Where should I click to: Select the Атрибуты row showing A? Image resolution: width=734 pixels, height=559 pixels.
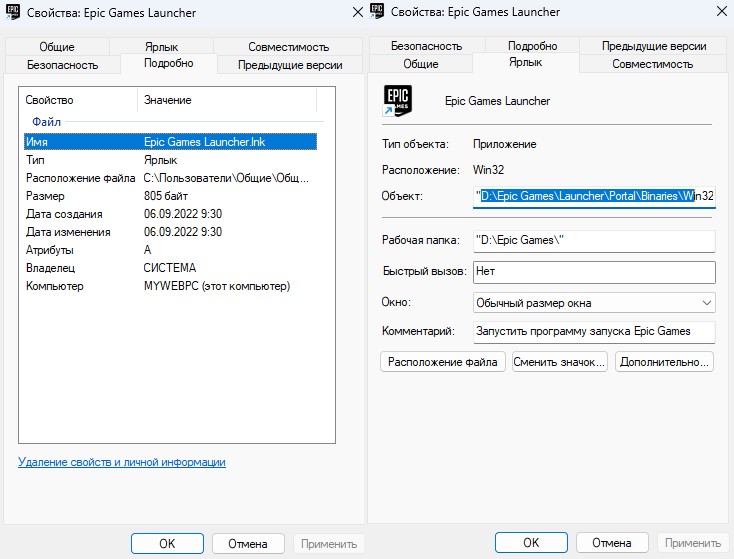pyautogui.click(x=170, y=250)
